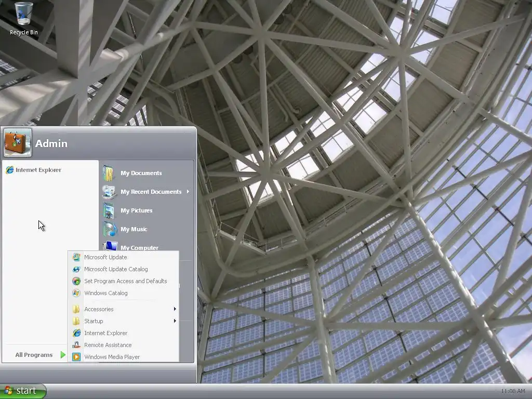
Task: Open the My Music icon
Action: [110, 229]
